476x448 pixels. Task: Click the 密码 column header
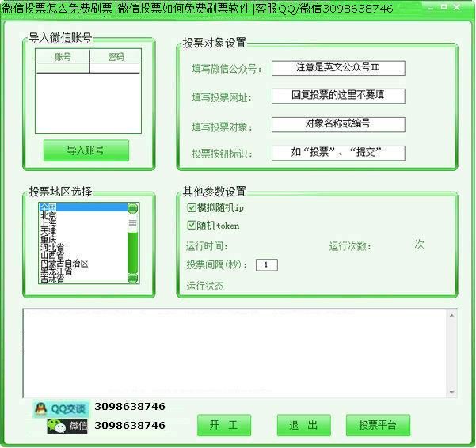coord(116,56)
